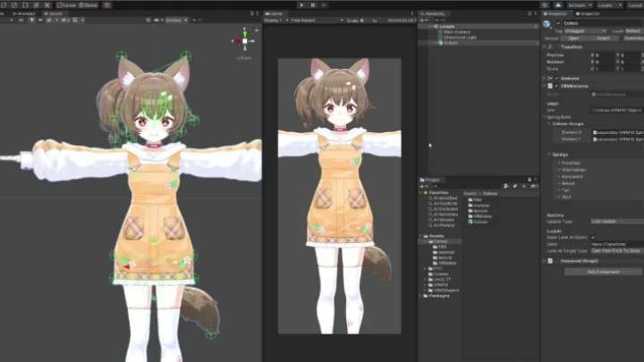
Task: Select the custom editor tools wrench icon
Action: coord(47,5)
